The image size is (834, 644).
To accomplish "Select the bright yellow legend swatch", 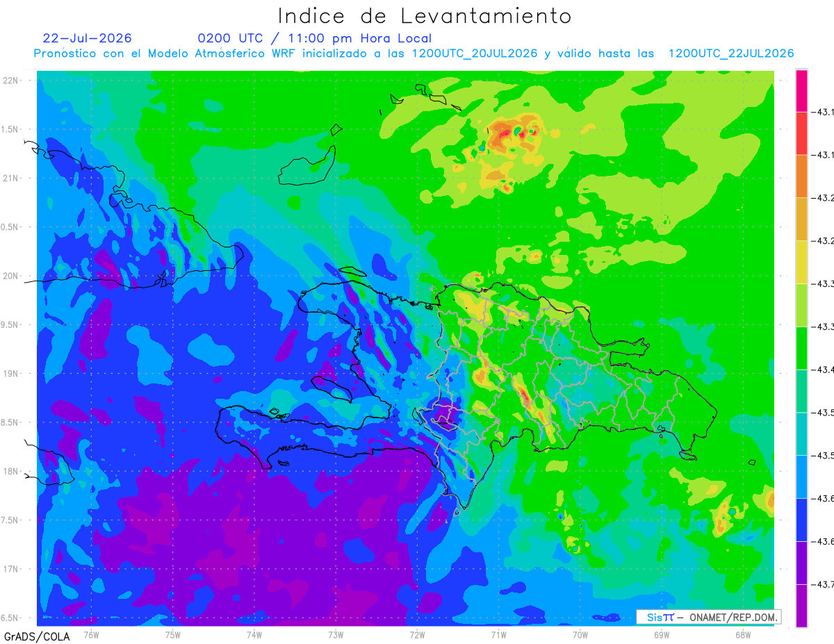I will tap(801, 262).
